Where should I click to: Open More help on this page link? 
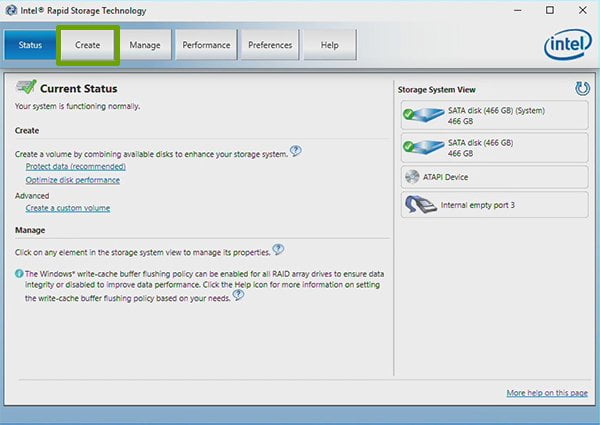coord(547,393)
